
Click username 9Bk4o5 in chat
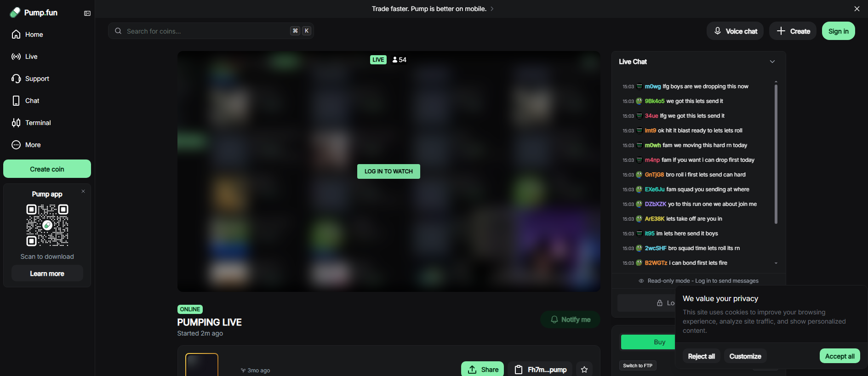(x=655, y=101)
